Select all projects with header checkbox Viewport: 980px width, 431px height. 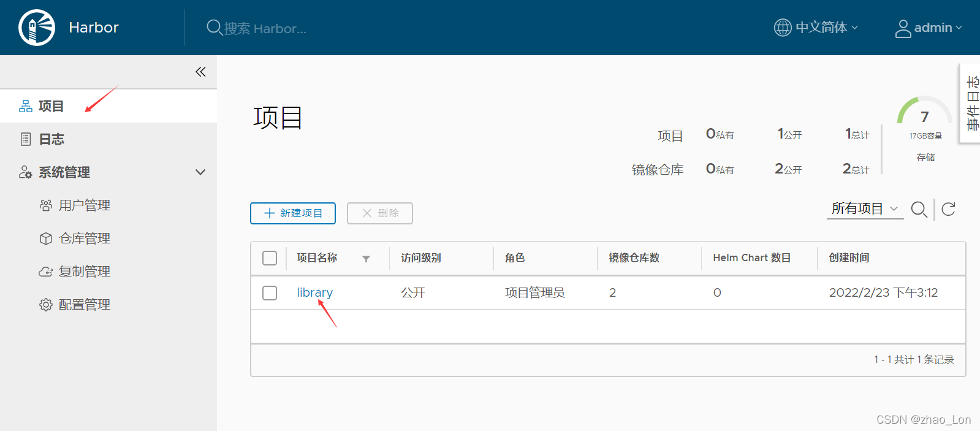pyautogui.click(x=270, y=258)
